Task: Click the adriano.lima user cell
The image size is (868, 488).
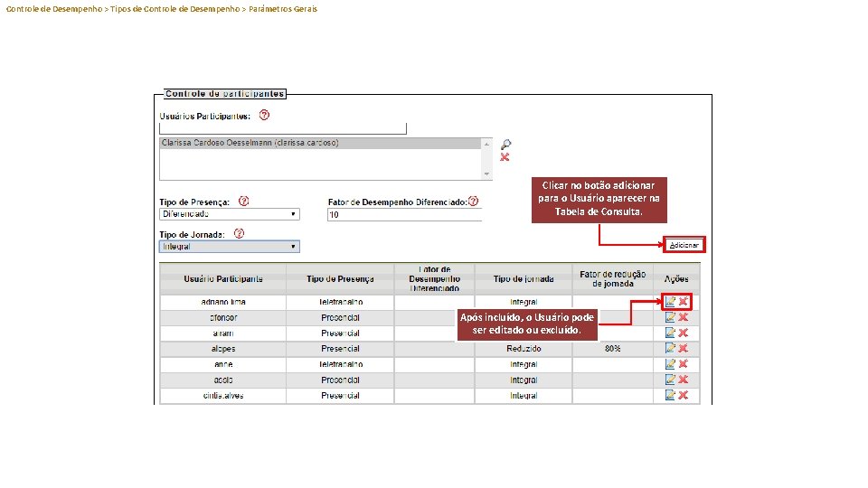Action: point(223,302)
